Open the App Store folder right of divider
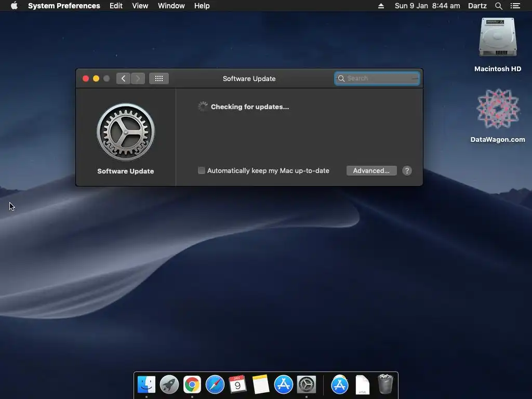 tap(340, 384)
